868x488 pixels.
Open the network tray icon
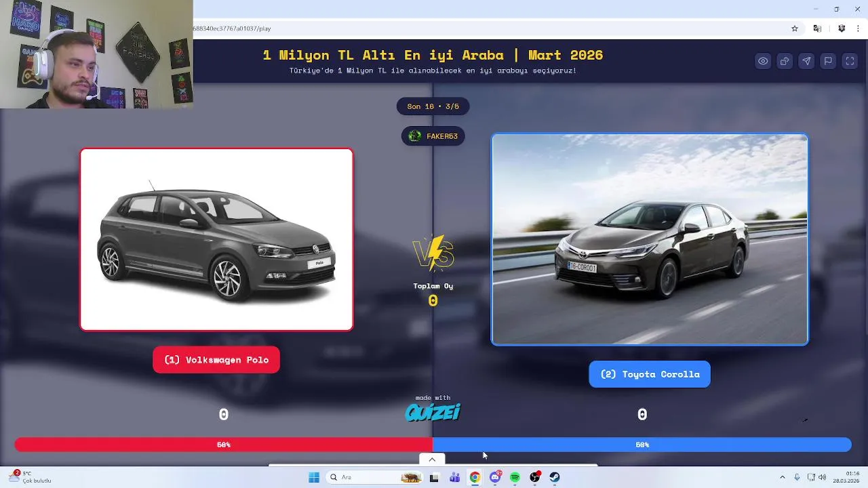(811, 477)
